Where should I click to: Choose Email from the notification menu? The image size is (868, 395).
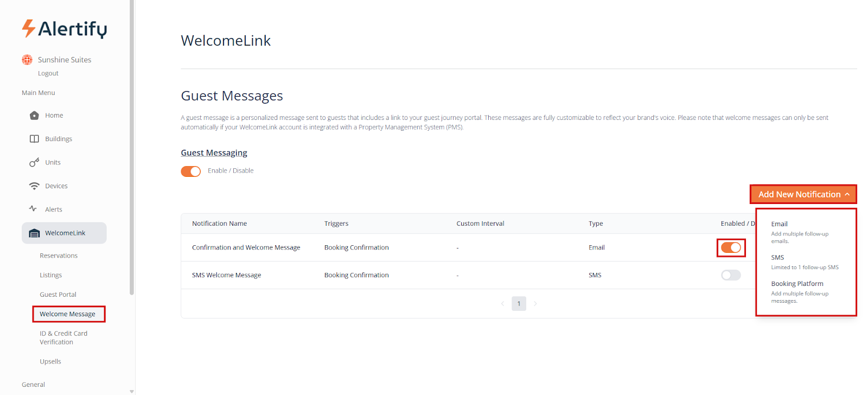780,224
